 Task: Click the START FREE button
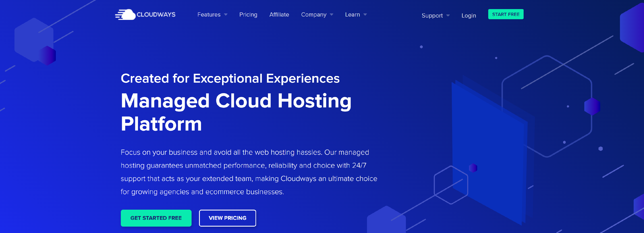(x=506, y=14)
